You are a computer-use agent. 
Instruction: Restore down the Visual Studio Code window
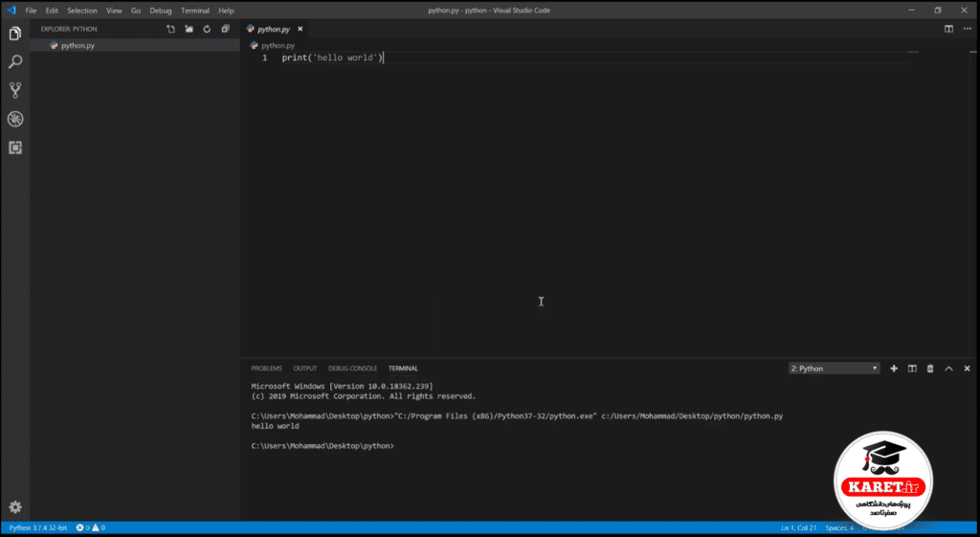pos(938,10)
